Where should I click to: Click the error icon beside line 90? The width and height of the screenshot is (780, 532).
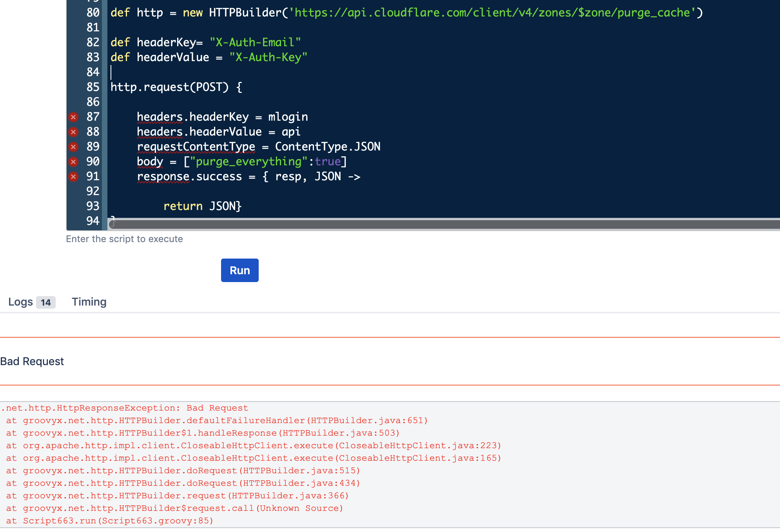click(73, 161)
